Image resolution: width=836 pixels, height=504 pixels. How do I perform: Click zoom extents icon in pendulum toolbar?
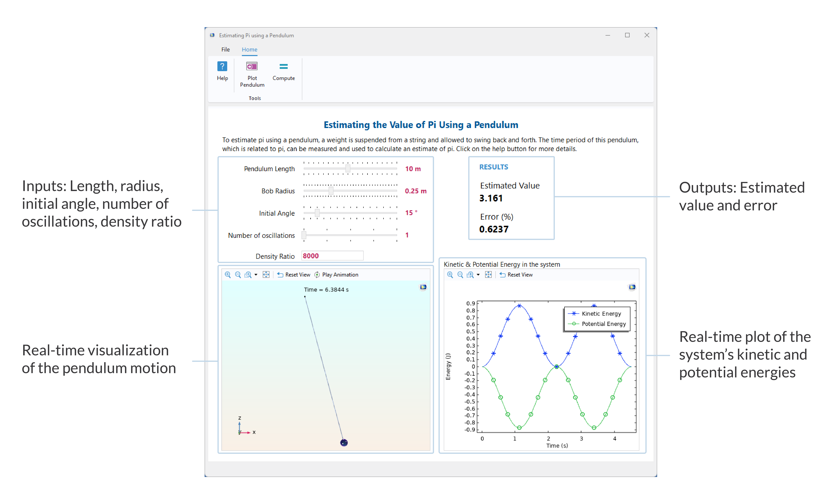266,275
